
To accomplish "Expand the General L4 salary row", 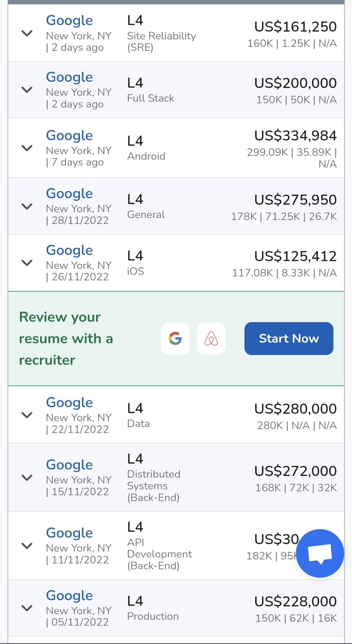I will pos(27,206).
